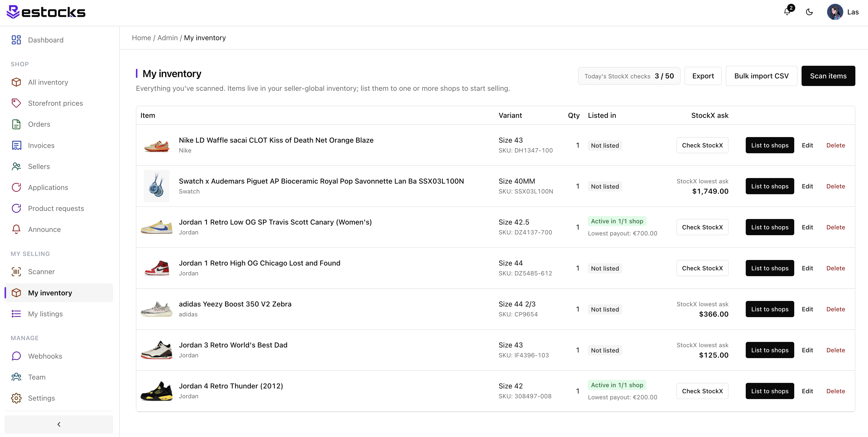This screenshot has width=868, height=437.
Task: Click Product requests circular icon
Action: [16, 208]
